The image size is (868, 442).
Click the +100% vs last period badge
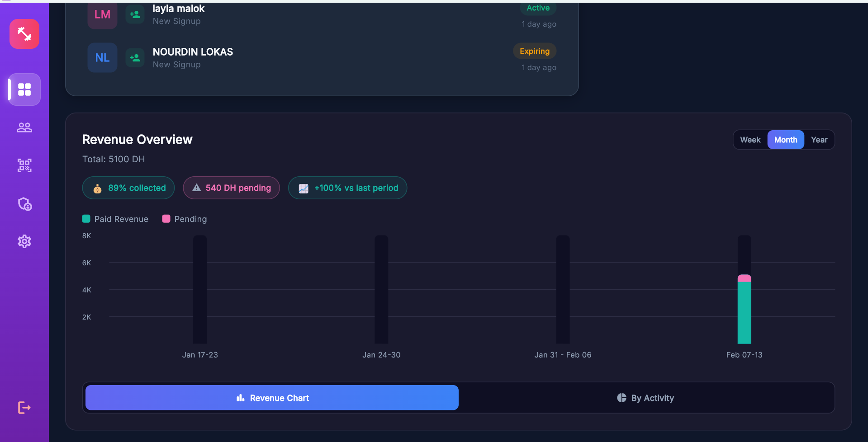tap(347, 188)
